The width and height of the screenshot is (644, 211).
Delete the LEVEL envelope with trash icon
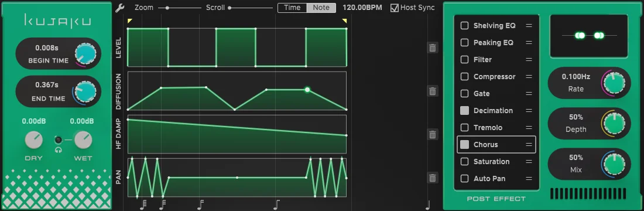click(433, 47)
